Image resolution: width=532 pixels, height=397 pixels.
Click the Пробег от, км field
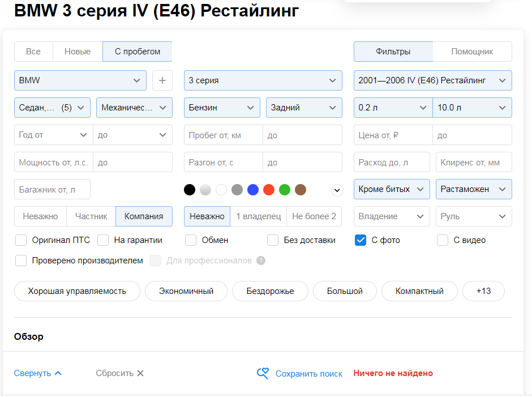click(223, 135)
